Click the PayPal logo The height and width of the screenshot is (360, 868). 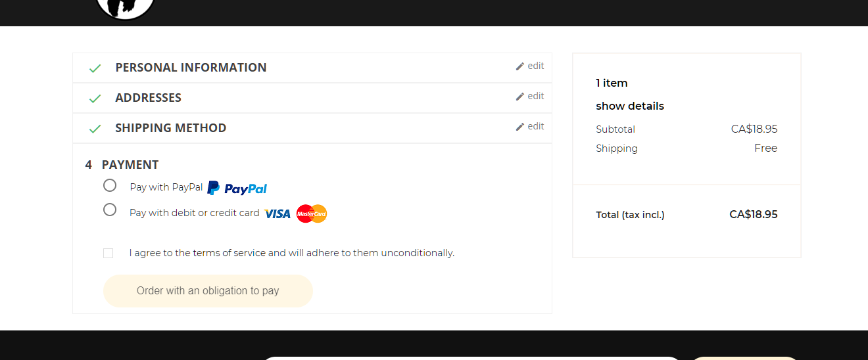coord(237,189)
